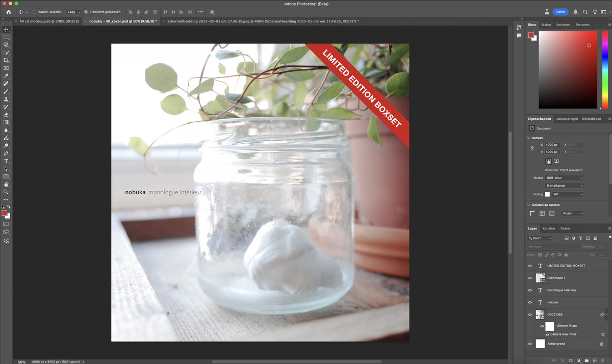Select the Hand tool
612x364 pixels.
pyautogui.click(x=6, y=184)
